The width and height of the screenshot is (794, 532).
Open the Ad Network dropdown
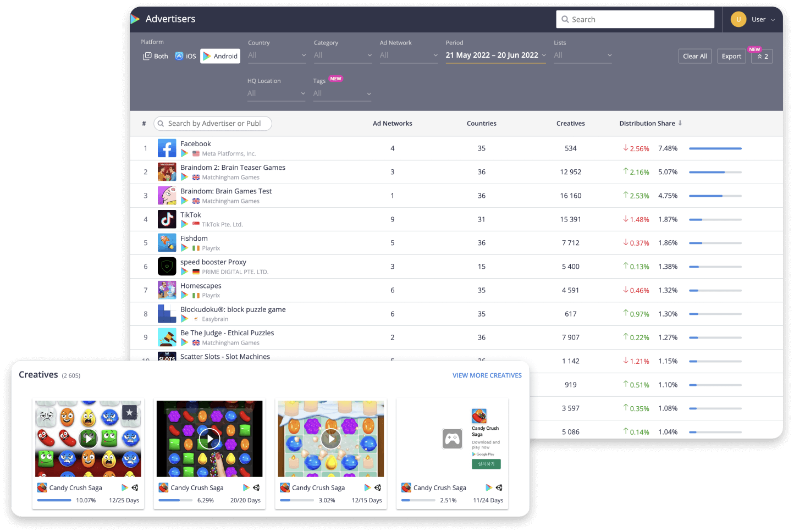pos(409,56)
